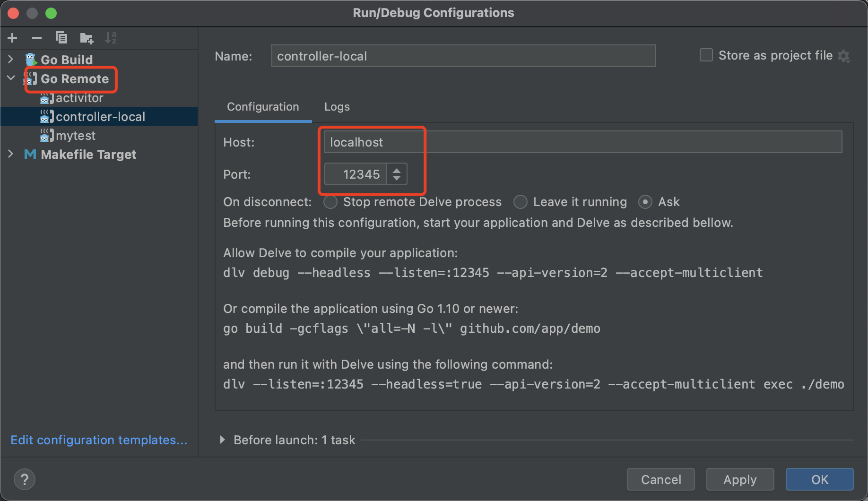The image size is (868, 501).
Task: Open Edit configuration templates link
Action: pyautogui.click(x=99, y=440)
